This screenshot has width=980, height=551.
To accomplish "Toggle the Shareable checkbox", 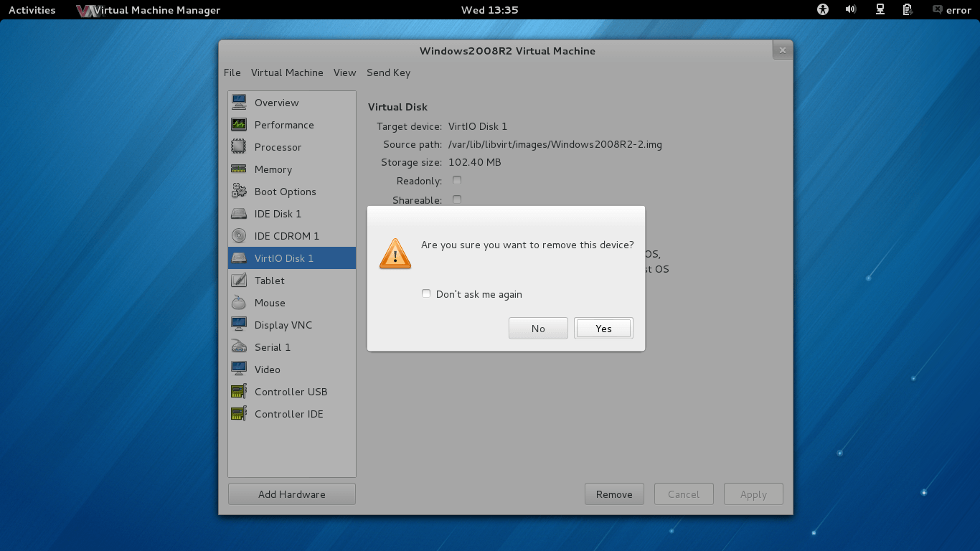I will tap(457, 199).
